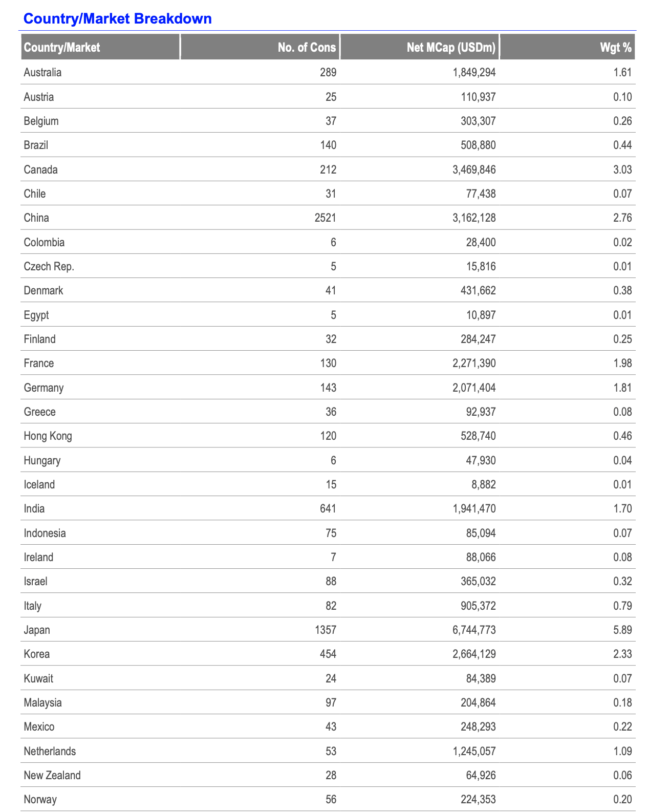Viewport: 648px width, 812px height.
Task: Click China's constituent count 2521
Action: 326,218
